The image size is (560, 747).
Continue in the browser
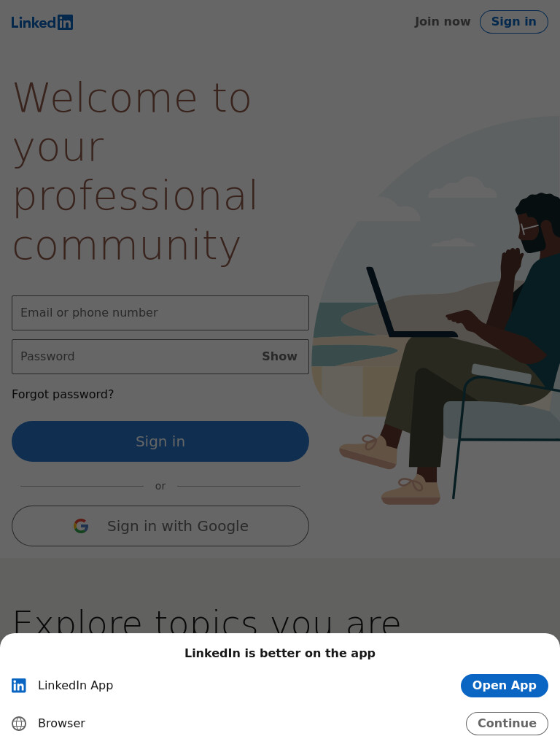tap(507, 724)
